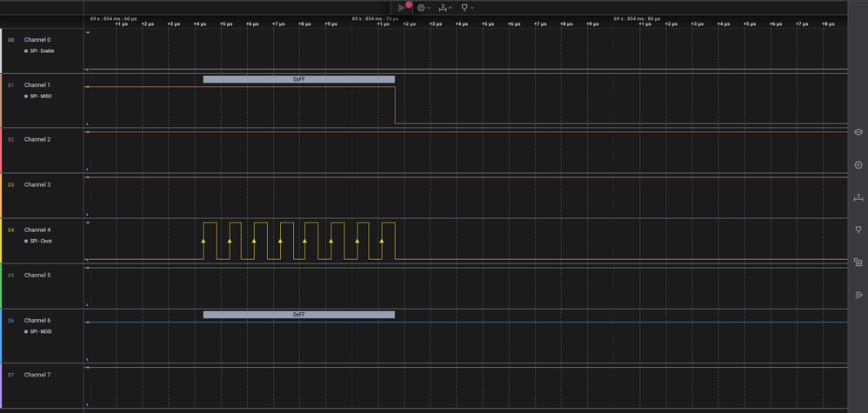Expand the analyzer dropdown chevron in top toolbar
Image resolution: width=868 pixels, height=413 pixels.
(x=429, y=8)
